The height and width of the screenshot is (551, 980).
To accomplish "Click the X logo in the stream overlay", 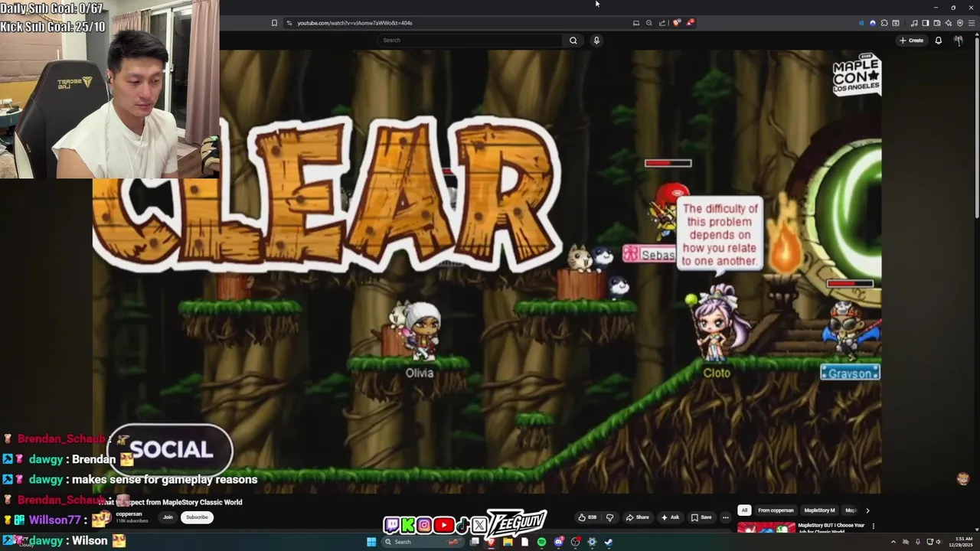I will (x=479, y=525).
